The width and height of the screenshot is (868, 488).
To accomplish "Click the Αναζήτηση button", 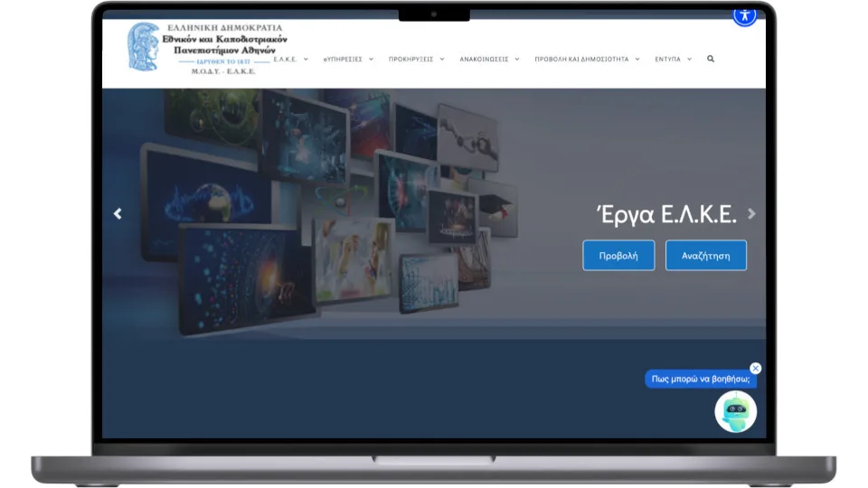I will pos(706,256).
